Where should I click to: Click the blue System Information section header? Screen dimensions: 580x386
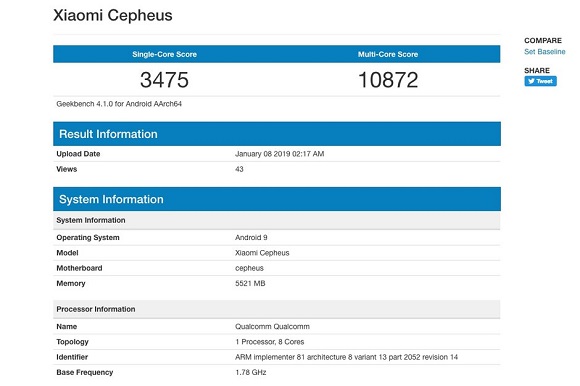(277, 199)
